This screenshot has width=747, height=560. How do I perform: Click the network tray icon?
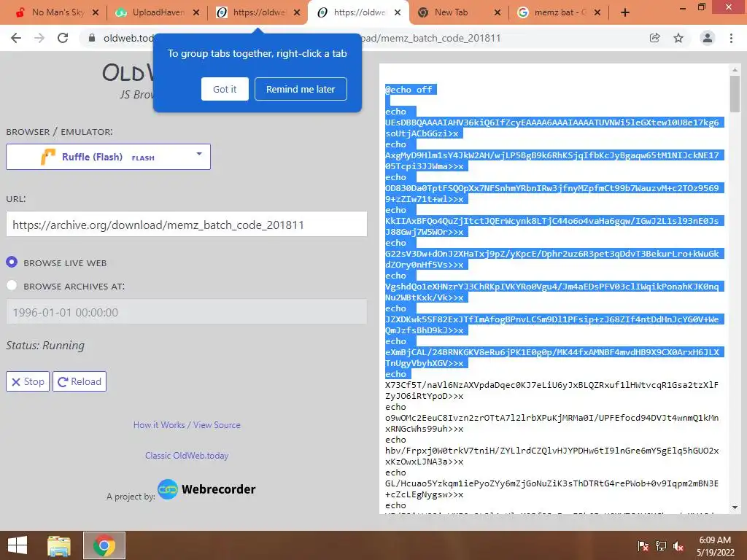coord(661,546)
